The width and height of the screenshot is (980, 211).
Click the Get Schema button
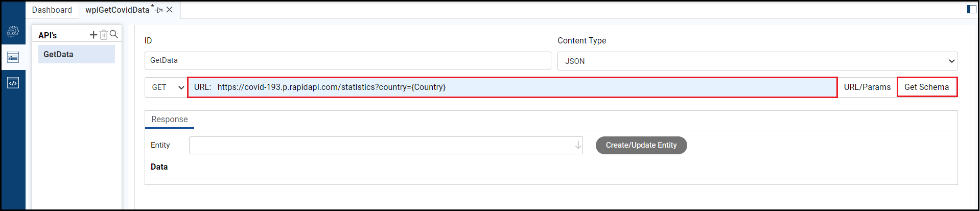click(926, 87)
